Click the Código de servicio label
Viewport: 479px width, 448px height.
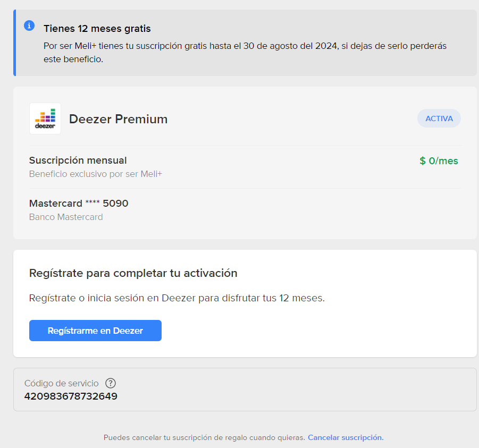pyautogui.click(x=61, y=383)
